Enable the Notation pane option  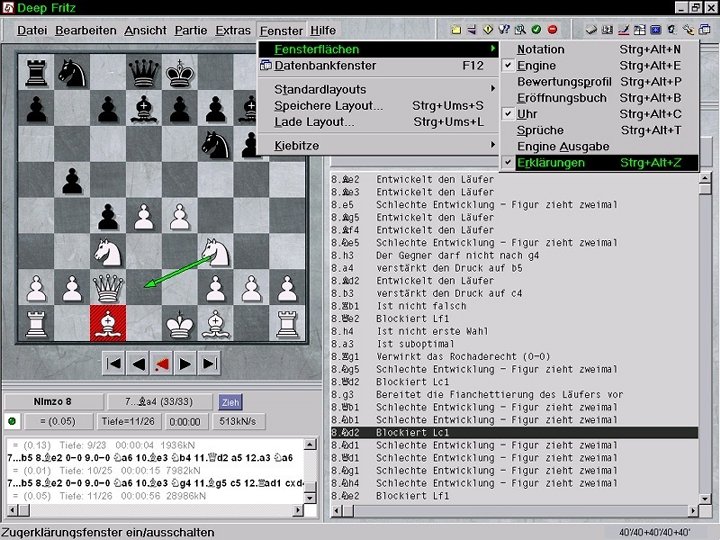coord(599,49)
